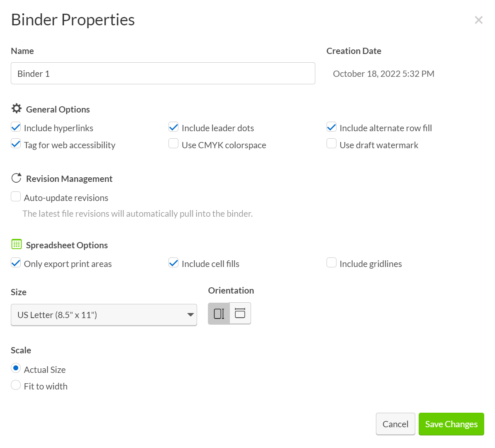
Task: Click the Cancel button
Action: pyautogui.click(x=395, y=424)
